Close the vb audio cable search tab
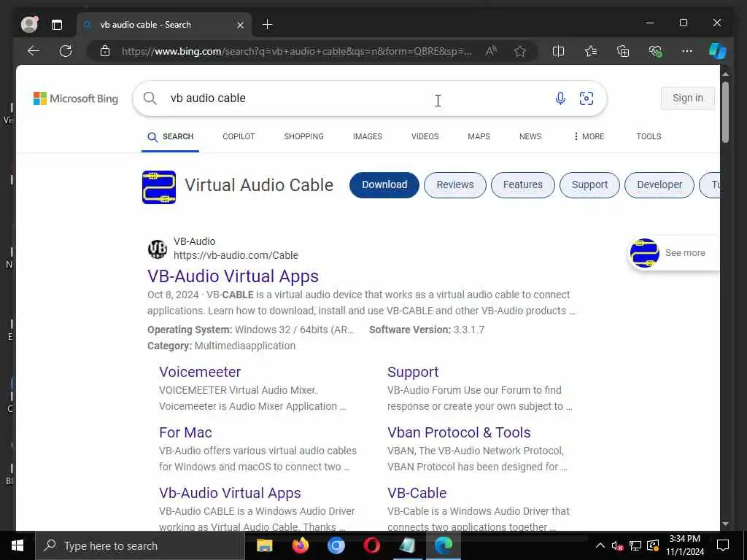Image resolution: width=747 pixels, height=560 pixels. coord(241,25)
